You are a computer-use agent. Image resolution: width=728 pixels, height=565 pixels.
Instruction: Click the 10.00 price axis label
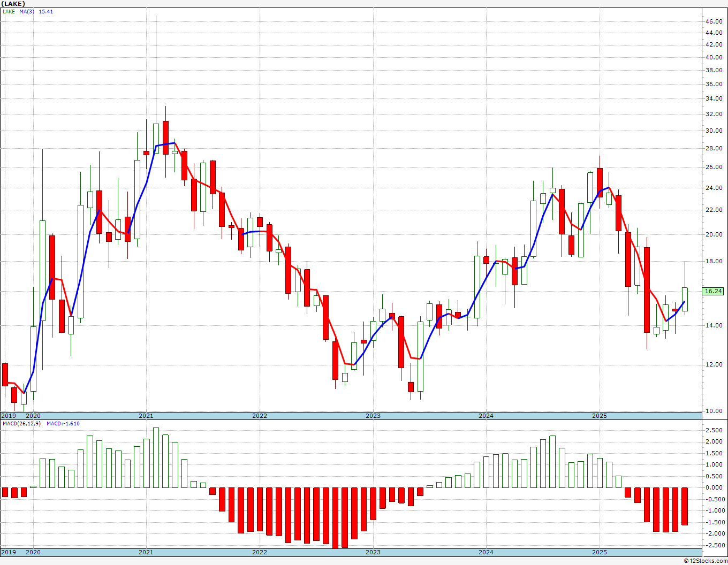coord(713,411)
